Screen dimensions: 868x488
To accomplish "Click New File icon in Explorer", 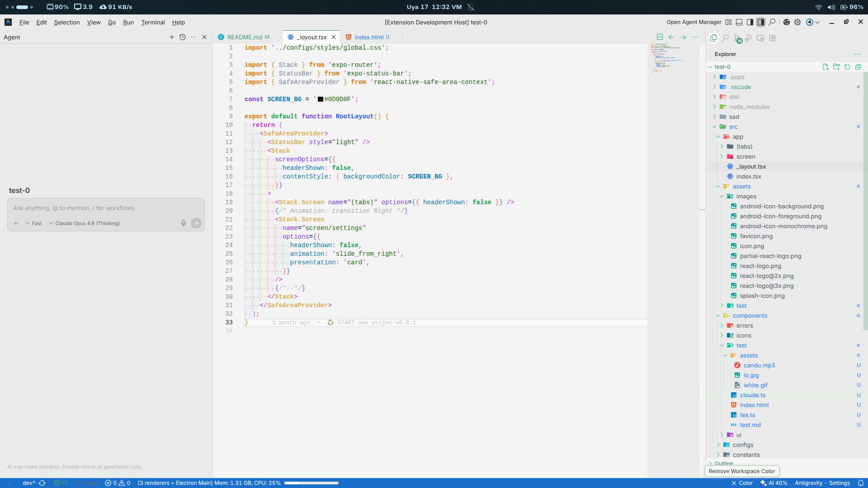I will tap(826, 67).
